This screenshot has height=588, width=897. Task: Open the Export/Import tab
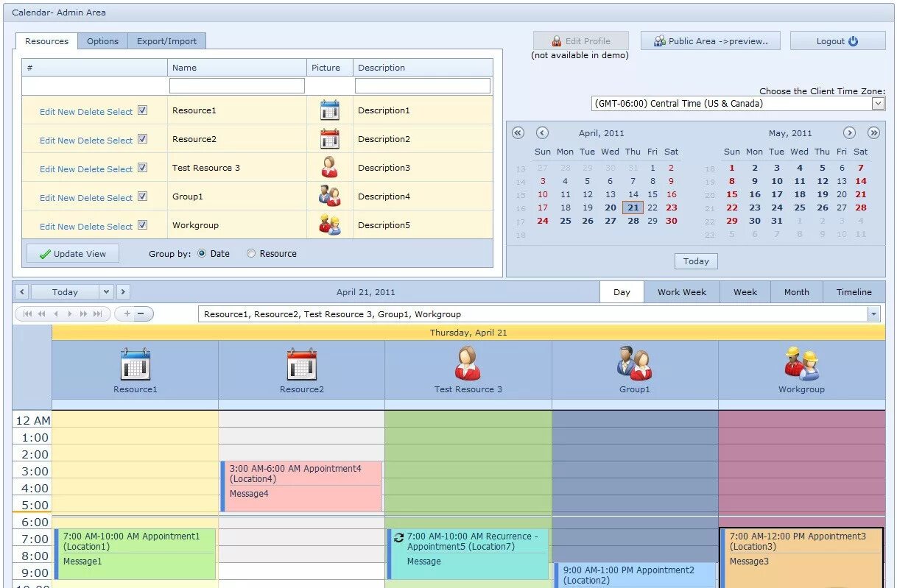click(166, 41)
